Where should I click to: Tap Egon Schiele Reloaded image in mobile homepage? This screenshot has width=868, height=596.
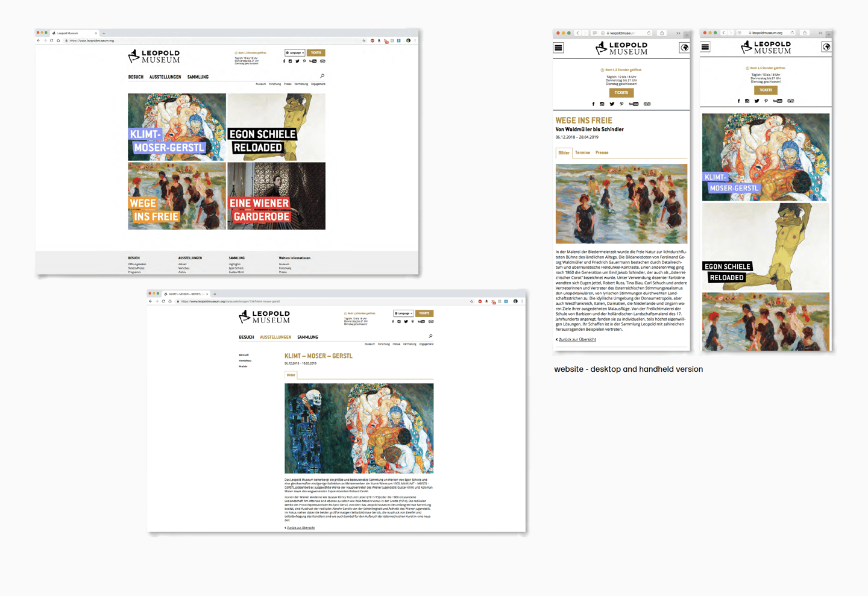pyautogui.click(x=766, y=247)
